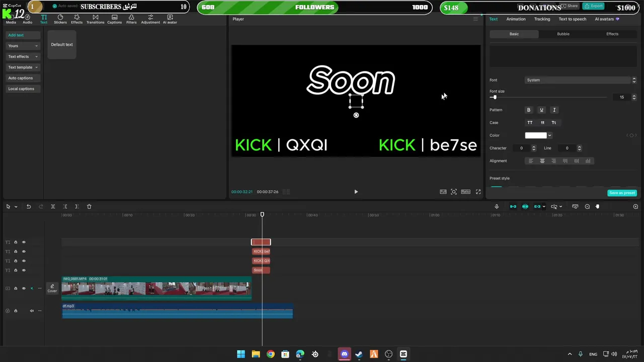The width and height of the screenshot is (644, 362).
Task: Open the Transitions panel
Action: [x=95, y=19]
